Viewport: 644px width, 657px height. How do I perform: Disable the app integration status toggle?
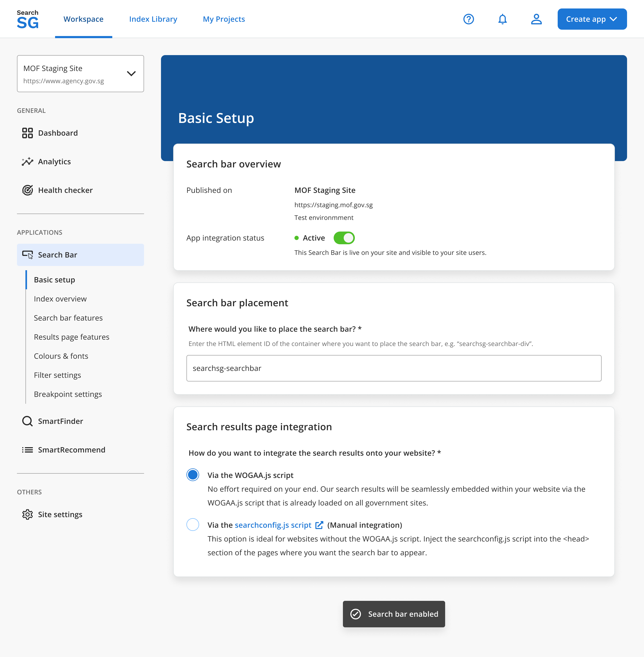coord(344,238)
